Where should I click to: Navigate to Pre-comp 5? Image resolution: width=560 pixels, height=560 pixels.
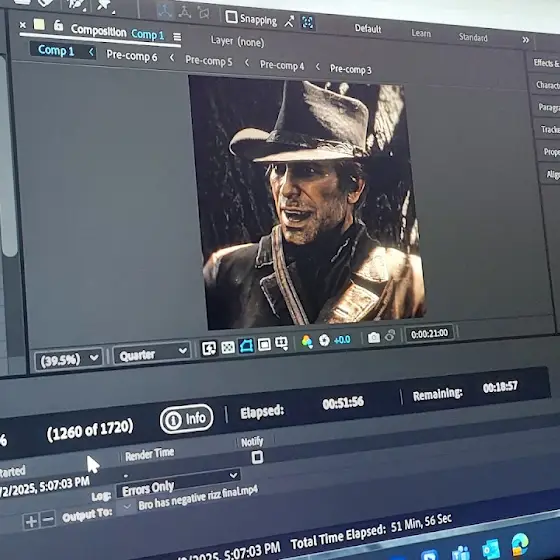[x=209, y=61]
